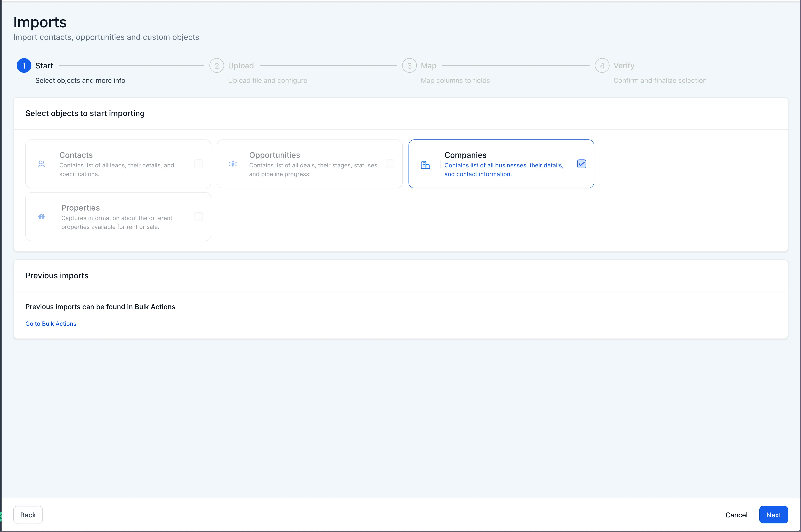801x532 pixels.
Task: Enable the Contacts checkbox
Action: click(198, 164)
